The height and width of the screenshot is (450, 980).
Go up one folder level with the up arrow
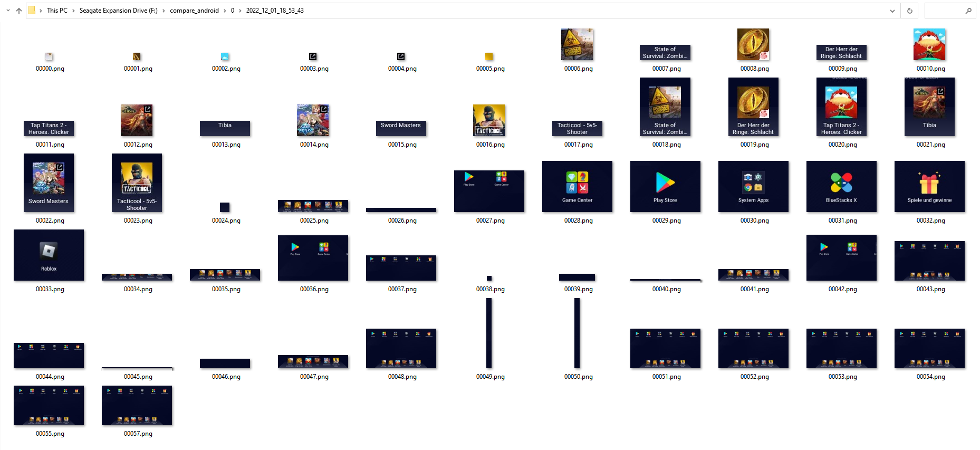(x=19, y=11)
